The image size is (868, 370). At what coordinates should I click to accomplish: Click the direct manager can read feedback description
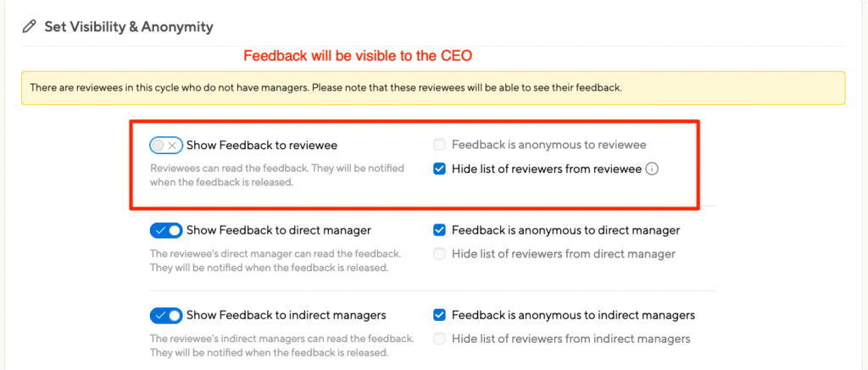[275, 261]
